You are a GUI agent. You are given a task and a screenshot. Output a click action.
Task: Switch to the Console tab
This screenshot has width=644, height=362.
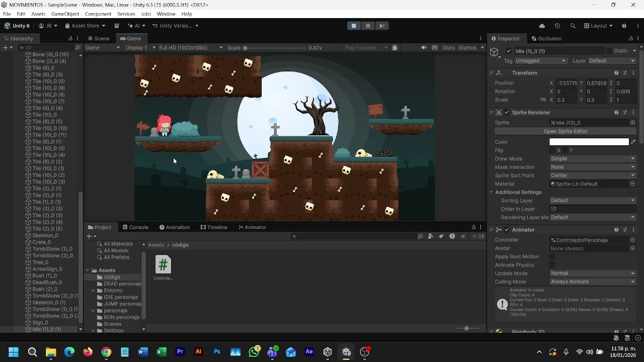135,227
